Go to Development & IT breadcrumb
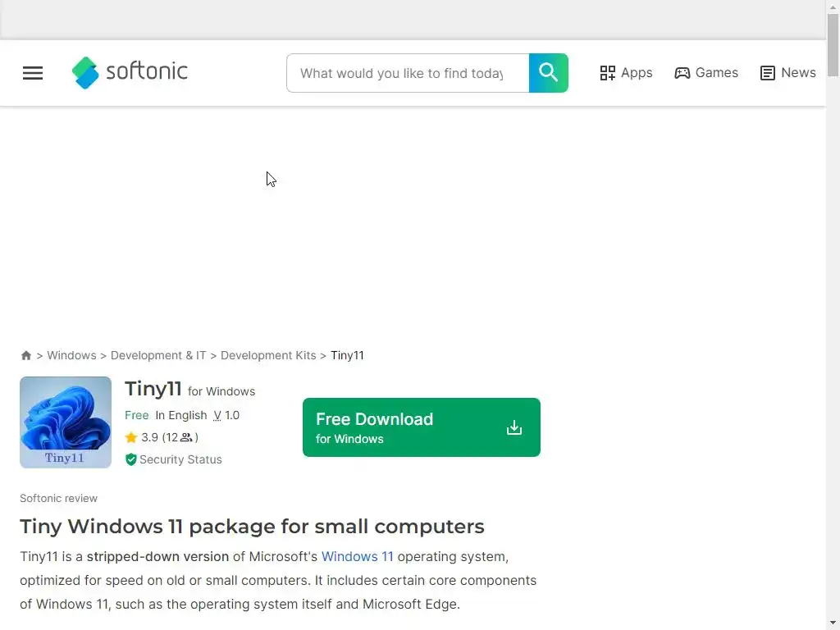This screenshot has height=630, width=840. click(158, 355)
